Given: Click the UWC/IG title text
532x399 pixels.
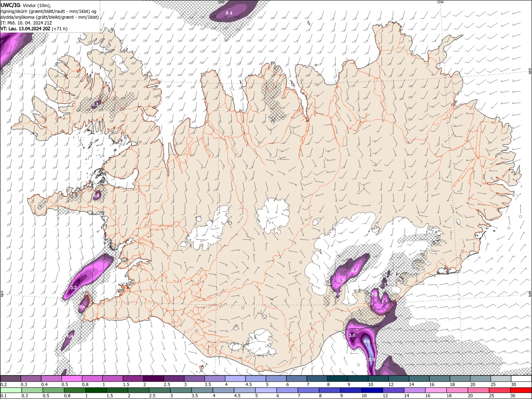Looking at the screenshot, I should pyautogui.click(x=10, y=5).
